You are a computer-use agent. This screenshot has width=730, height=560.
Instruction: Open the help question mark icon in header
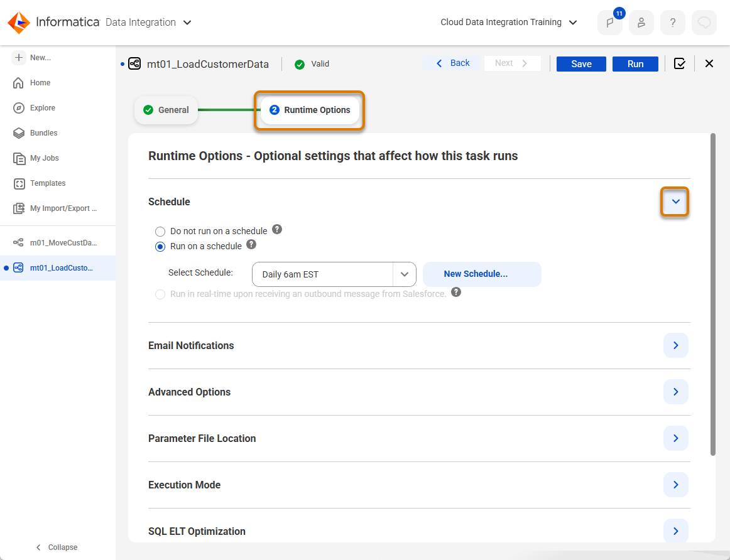coord(673,23)
